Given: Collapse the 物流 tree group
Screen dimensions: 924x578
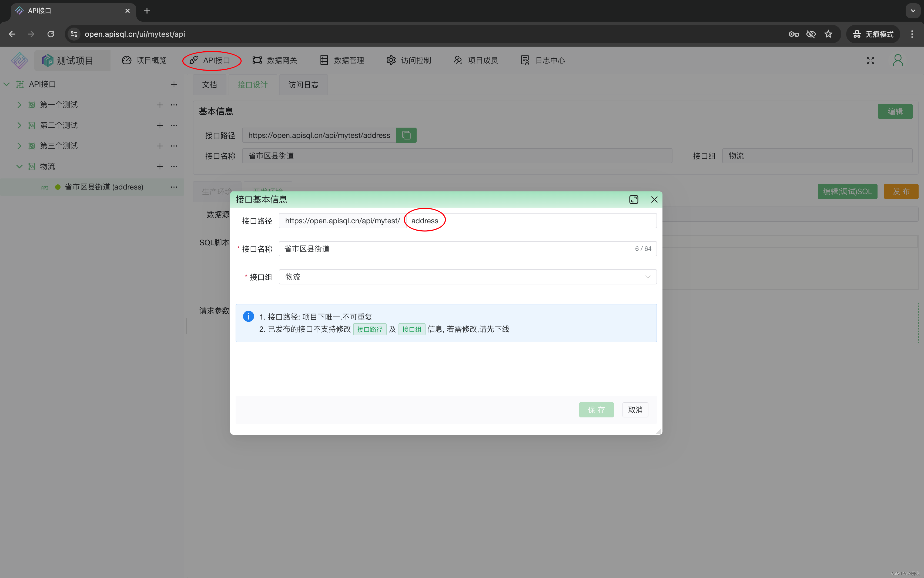Looking at the screenshot, I should [19, 166].
